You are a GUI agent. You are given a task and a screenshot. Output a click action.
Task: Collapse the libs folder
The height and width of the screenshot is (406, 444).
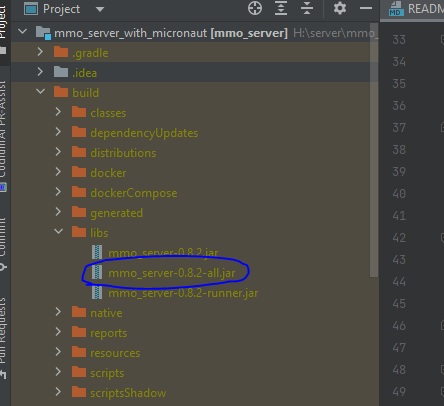(x=58, y=231)
